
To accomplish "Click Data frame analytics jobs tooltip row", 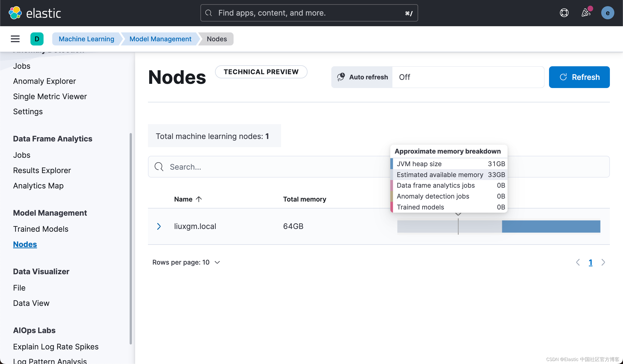I will pos(449,185).
